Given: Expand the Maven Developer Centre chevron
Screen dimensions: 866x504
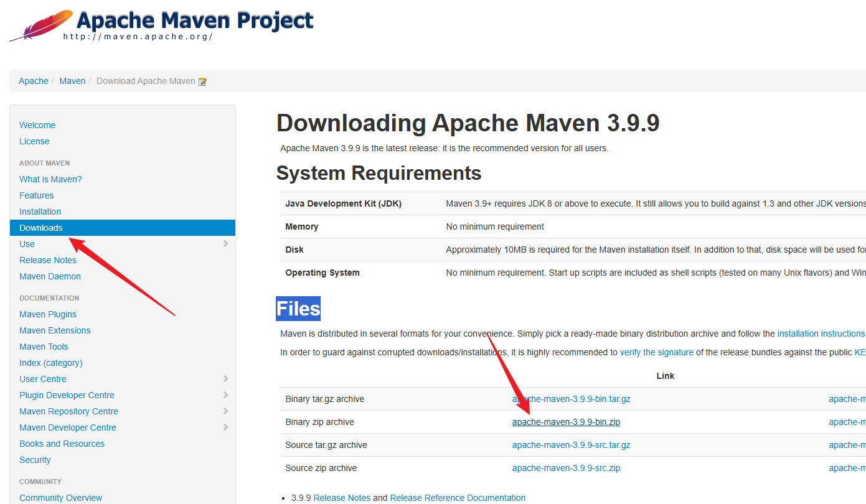Looking at the screenshot, I should pyautogui.click(x=225, y=427).
